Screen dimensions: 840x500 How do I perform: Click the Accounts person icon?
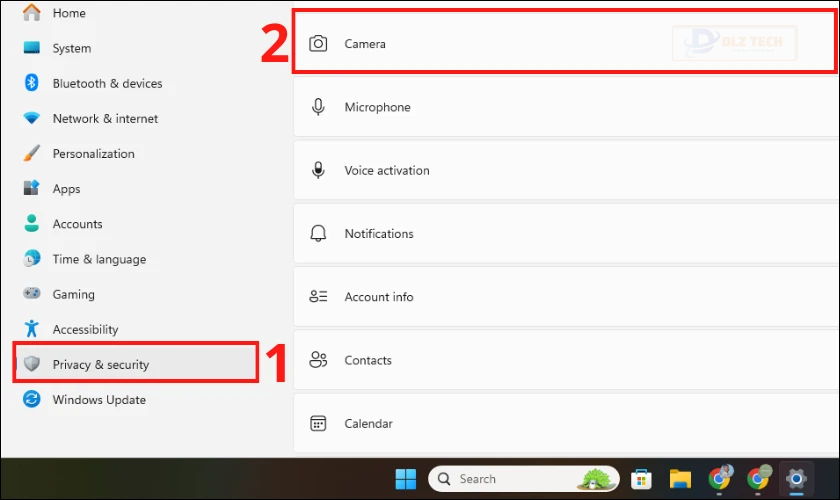pyautogui.click(x=32, y=223)
